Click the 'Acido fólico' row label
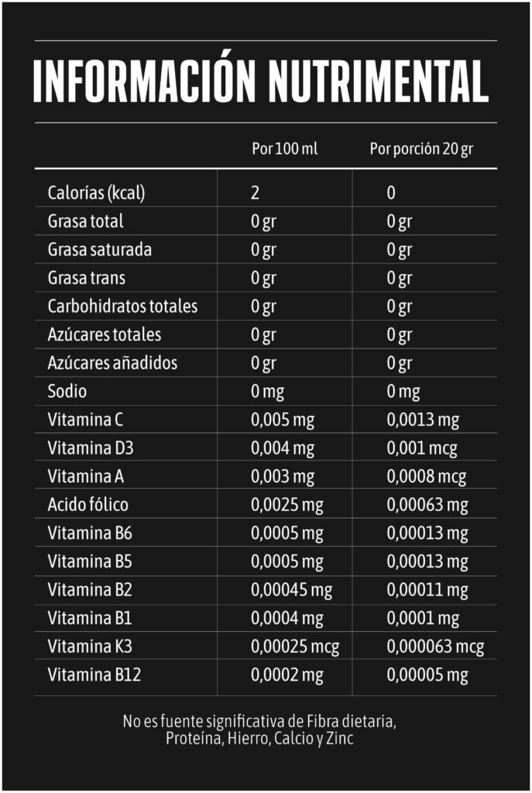The height and width of the screenshot is (793, 532). pyautogui.click(x=88, y=506)
